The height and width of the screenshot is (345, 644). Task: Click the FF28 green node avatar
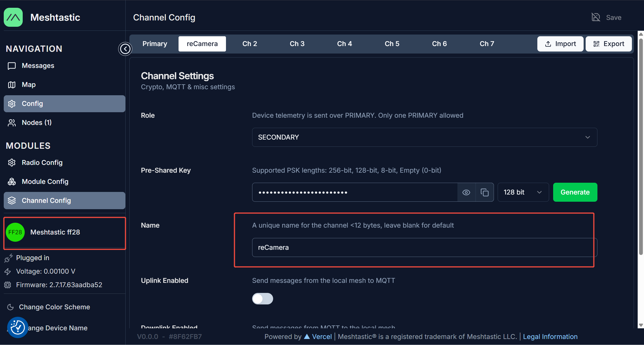15,232
